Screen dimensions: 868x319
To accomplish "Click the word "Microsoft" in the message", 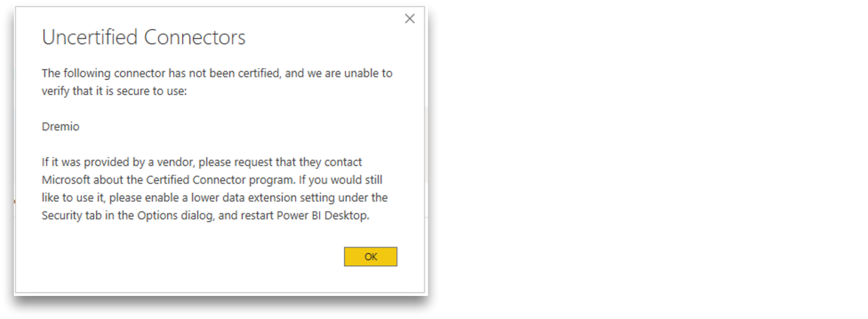I will tap(66, 180).
